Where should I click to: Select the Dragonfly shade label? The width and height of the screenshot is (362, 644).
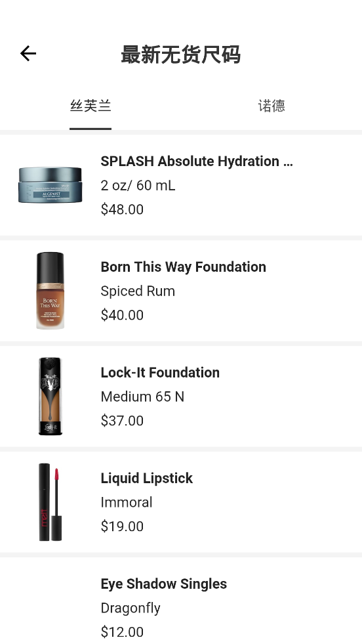pyautogui.click(x=131, y=609)
